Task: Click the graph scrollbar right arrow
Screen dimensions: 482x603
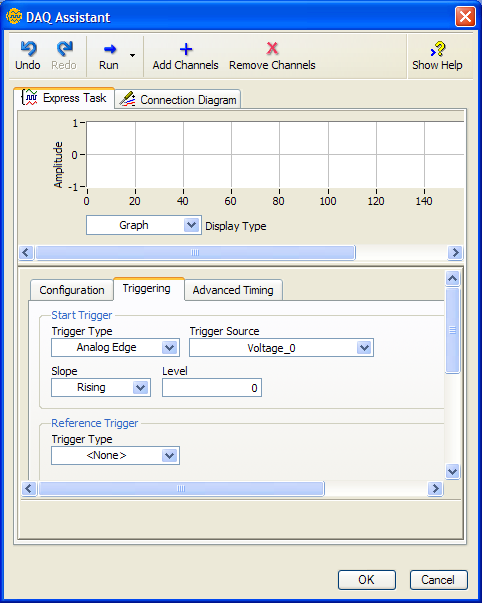Action: click(455, 253)
